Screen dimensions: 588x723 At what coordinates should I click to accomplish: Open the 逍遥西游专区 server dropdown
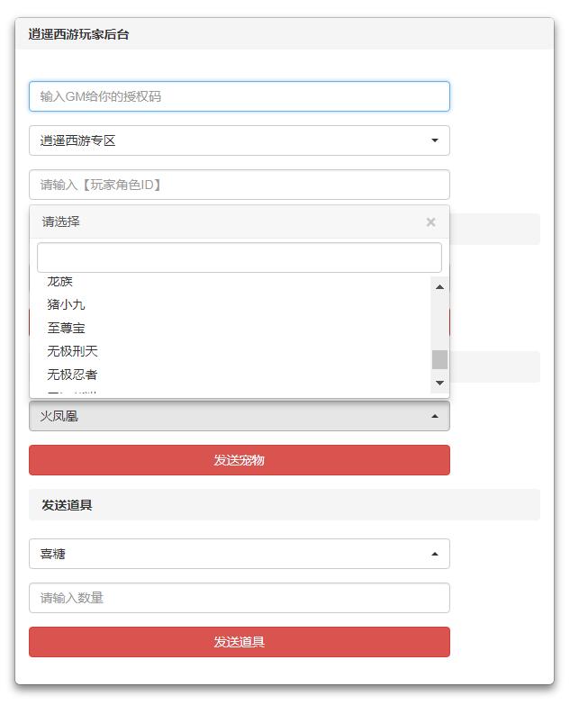pyautogui.click(x=239, y=140)
